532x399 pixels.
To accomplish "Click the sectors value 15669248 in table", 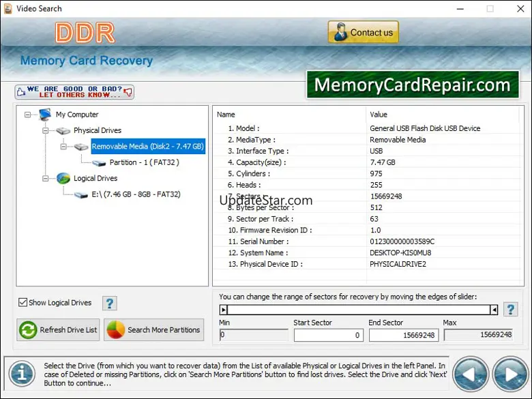I will pos(386,196).
